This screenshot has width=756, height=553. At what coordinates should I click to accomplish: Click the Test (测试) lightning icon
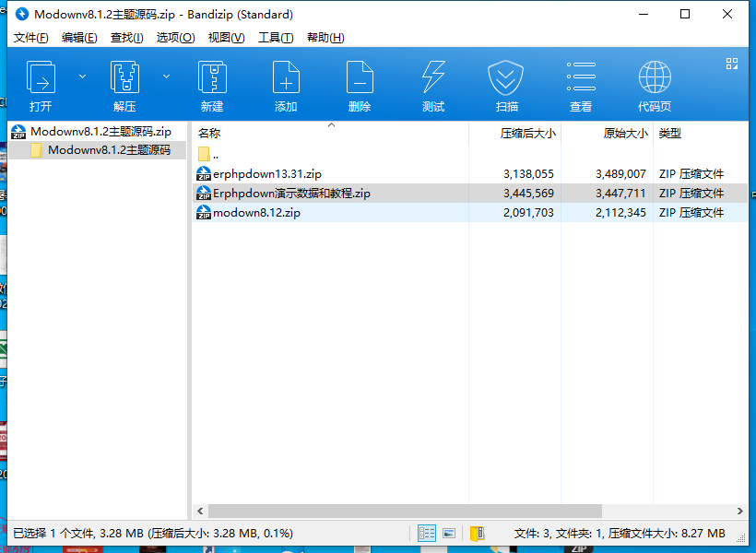[x=433, y=76]
